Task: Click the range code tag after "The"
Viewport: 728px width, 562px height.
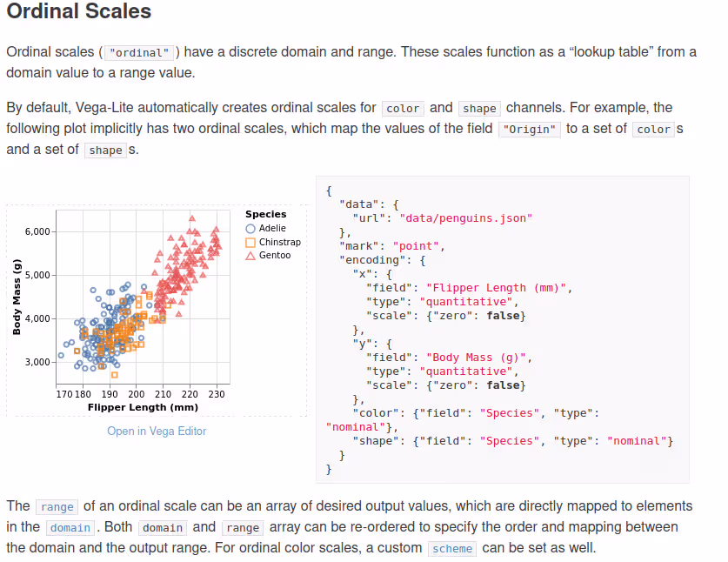Action: click(x=57, y=506)
